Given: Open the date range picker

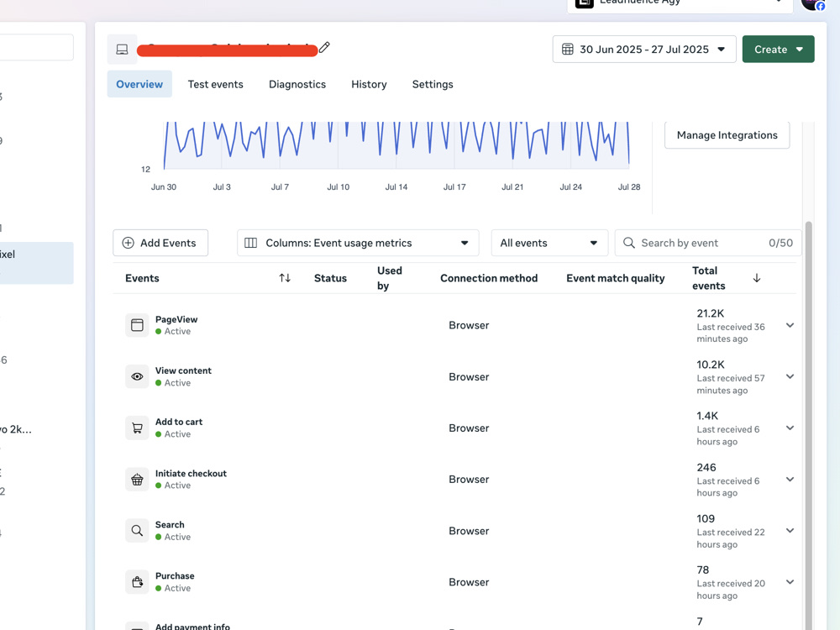Looking at the screenshot, I should (644, 50).
